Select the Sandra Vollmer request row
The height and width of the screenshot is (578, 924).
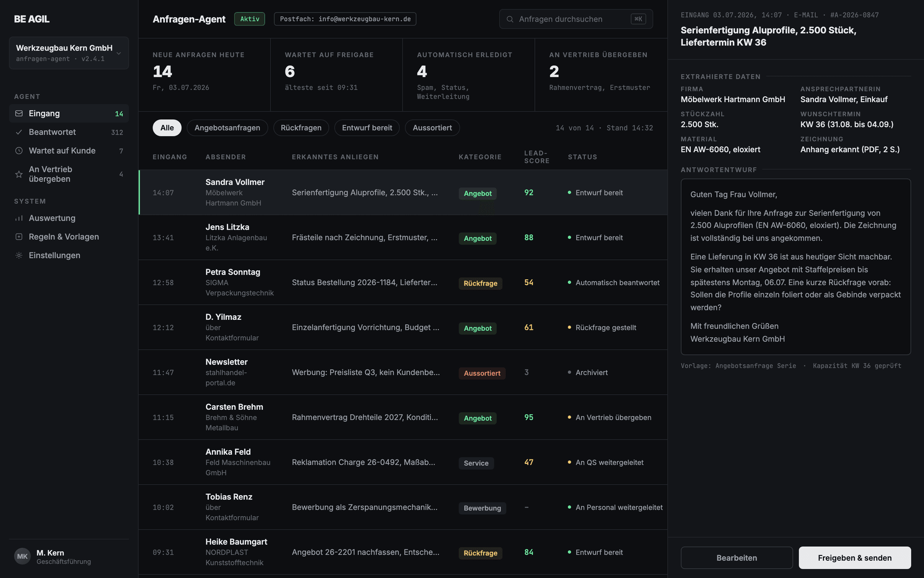403,193
